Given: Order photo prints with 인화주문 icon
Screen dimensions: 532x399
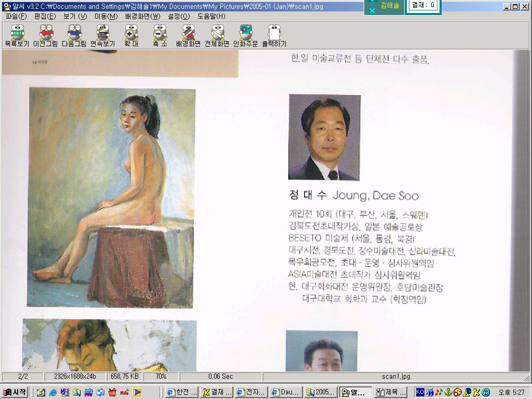Looking at the screenshot, I should (245, 36).
